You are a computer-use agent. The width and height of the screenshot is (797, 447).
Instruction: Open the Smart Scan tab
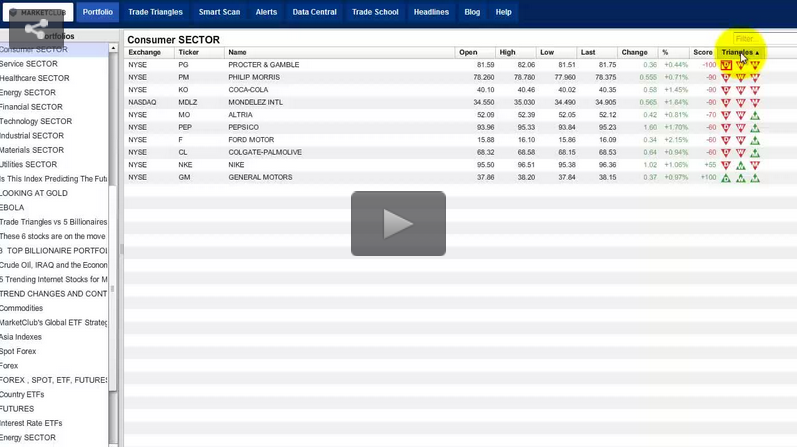[x=219, y=12]
